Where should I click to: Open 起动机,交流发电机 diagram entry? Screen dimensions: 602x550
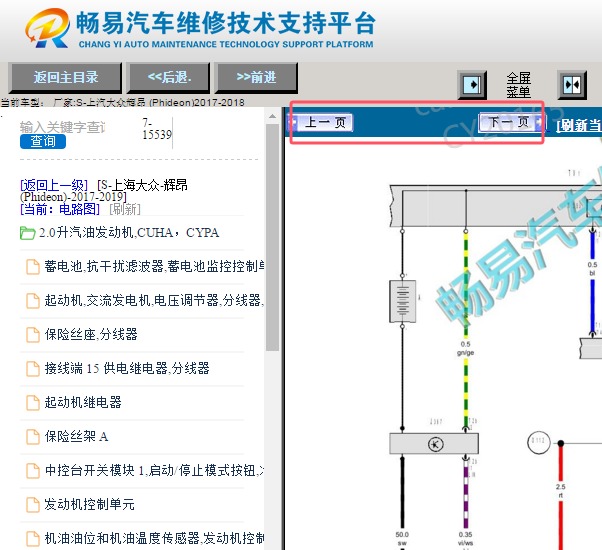tap(154, 300)
